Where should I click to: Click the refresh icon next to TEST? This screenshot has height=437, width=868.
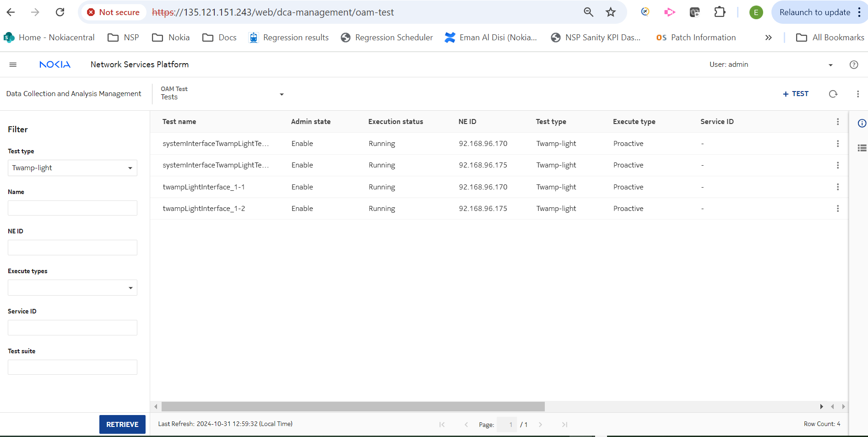(833, 94)
